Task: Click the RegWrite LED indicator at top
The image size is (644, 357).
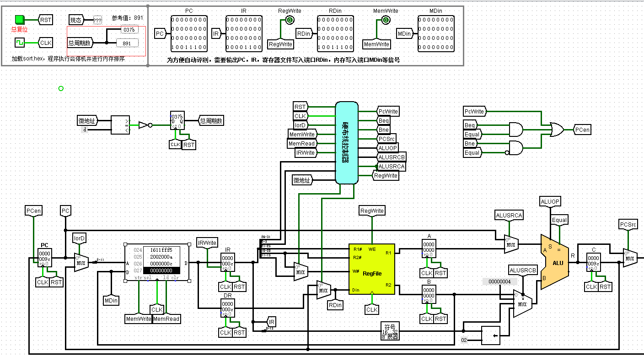Action: [x=290, y=20]
